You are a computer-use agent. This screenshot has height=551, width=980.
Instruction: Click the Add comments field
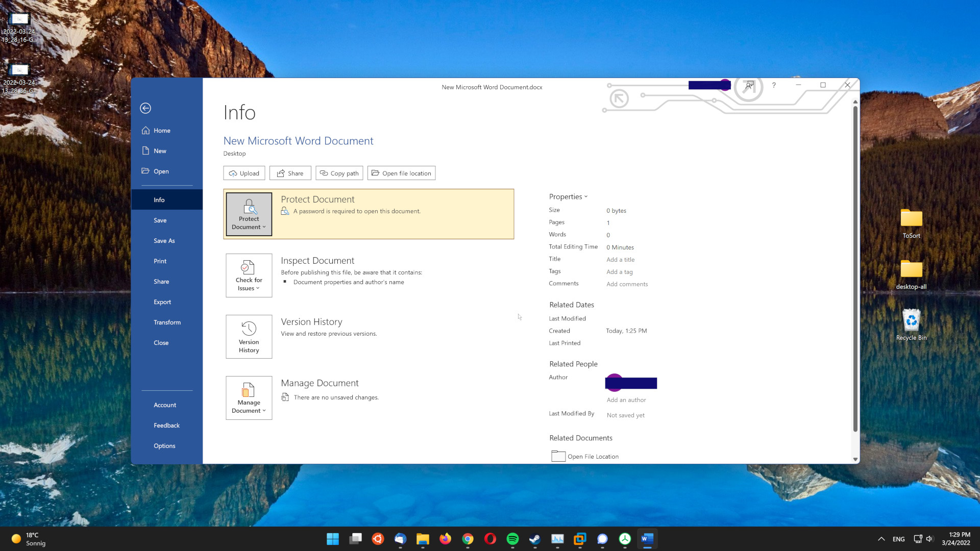coord(627,284)
